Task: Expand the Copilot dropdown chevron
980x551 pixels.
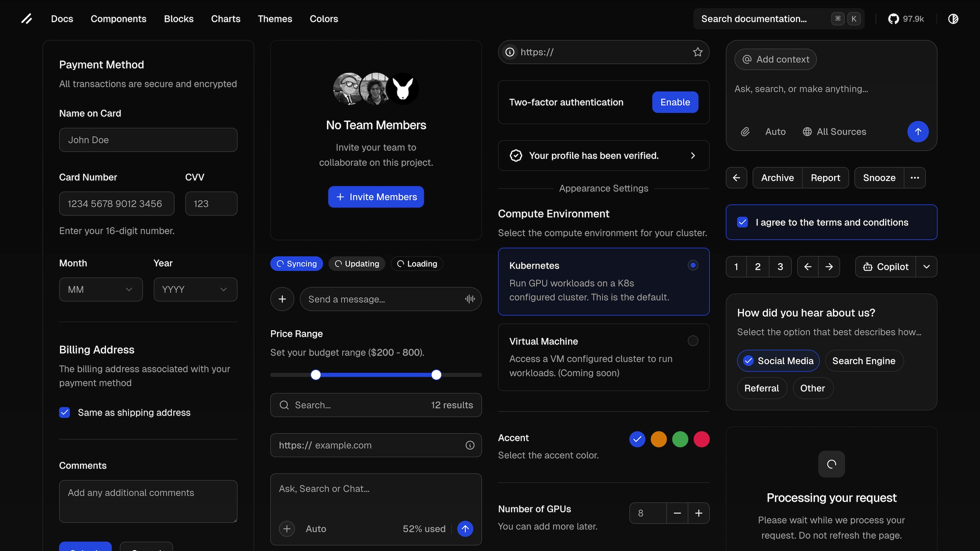Action: point(927,267)
